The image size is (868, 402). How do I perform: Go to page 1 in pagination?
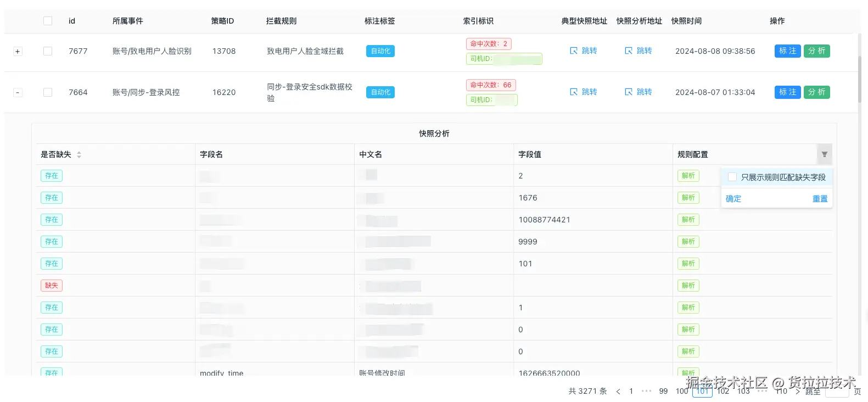pos(631,391)
